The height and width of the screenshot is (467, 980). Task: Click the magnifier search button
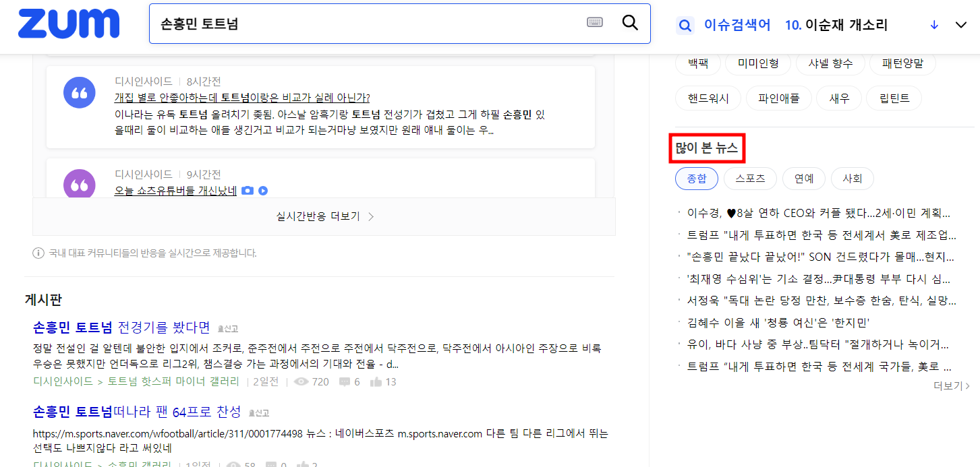coord(630,22)
